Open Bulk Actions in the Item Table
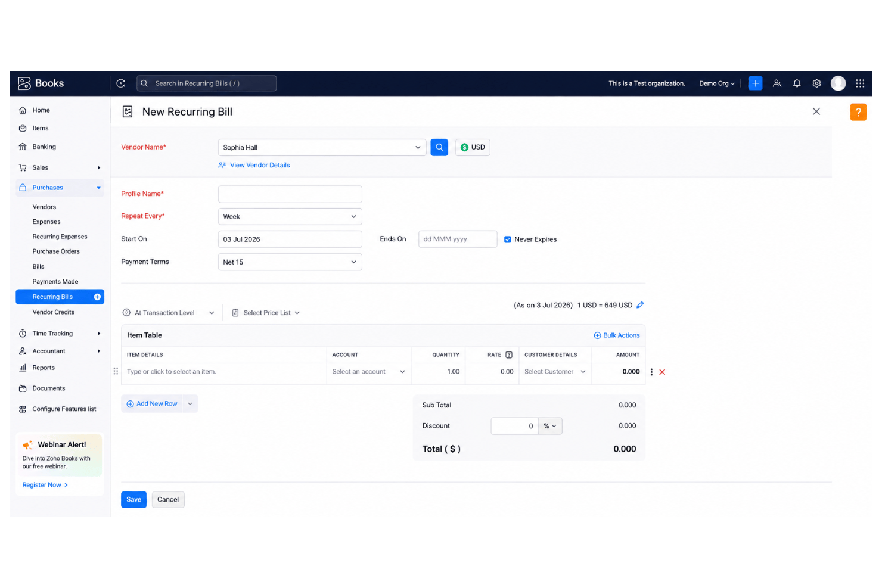882x588 pixels. (617, 335)
